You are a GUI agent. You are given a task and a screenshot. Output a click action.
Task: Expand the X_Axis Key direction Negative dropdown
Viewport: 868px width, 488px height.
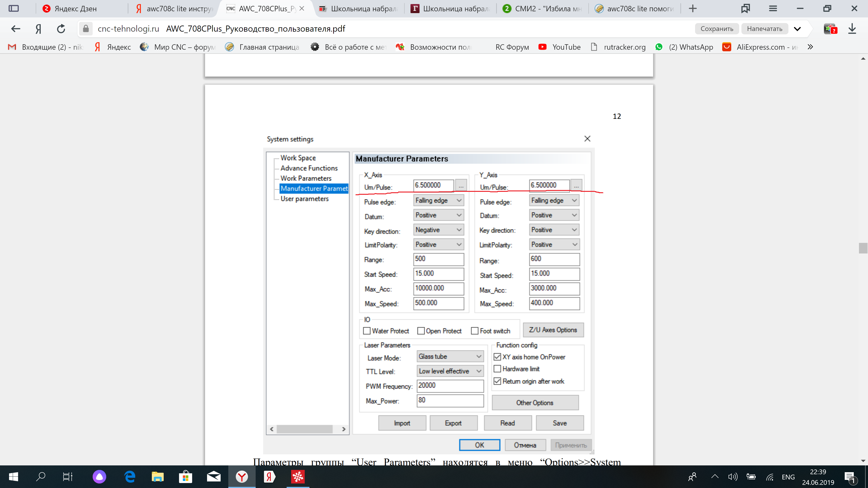pyautogui.click(x=438, y=230)
